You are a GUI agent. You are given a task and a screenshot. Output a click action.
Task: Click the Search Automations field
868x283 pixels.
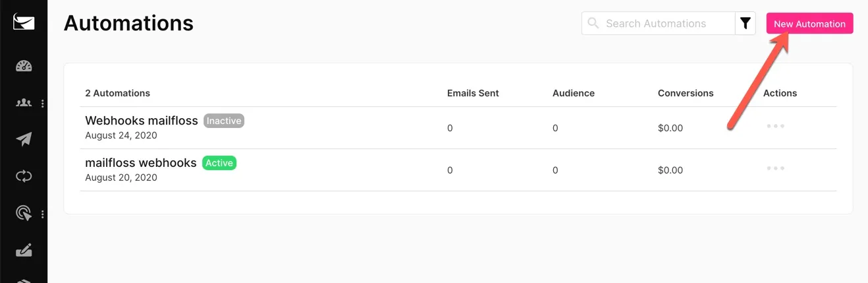(x=667, y=23)
